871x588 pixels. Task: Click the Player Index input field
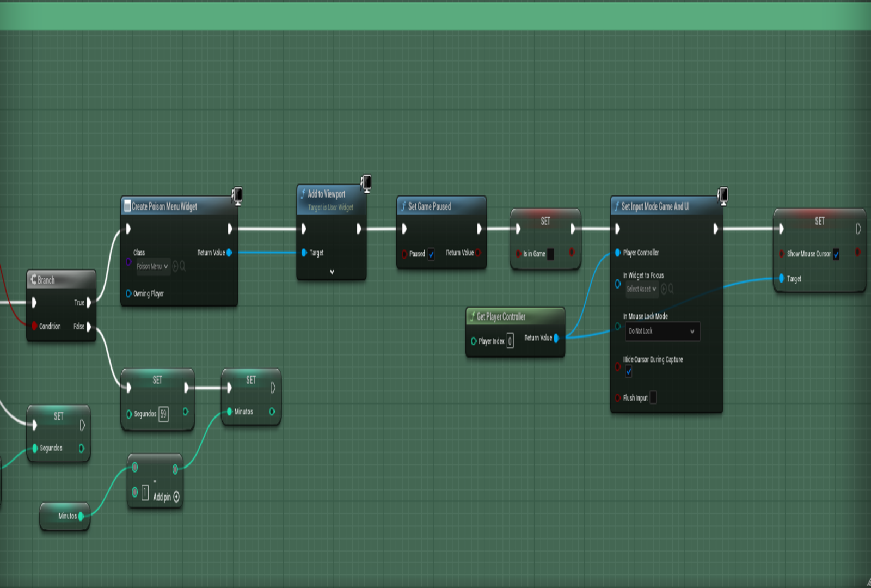pyautogui.click(x=510, y=341)
